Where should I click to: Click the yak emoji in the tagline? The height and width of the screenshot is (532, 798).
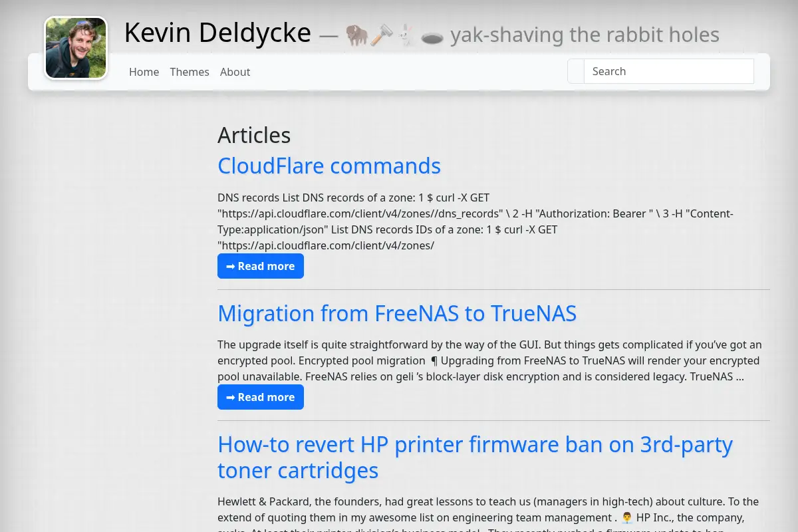point(356,35)
